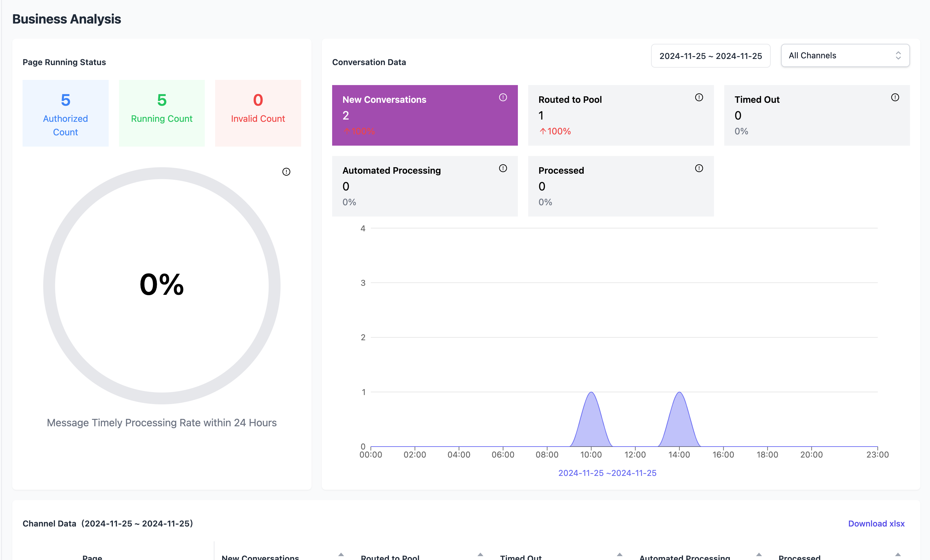Click info icon on Routed to Pool card
Viewport: 930px width, 560px height.
[699, 97]
